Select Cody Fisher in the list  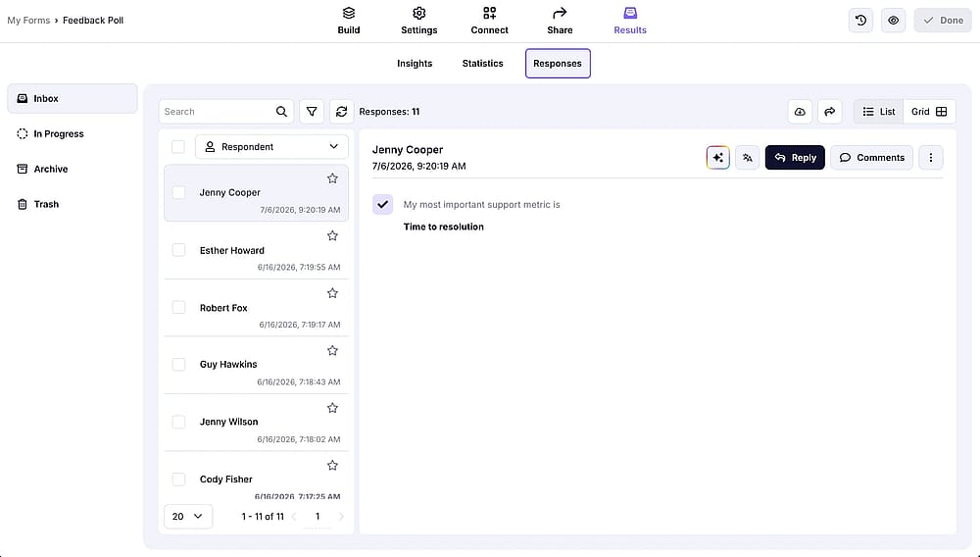(256, 477)
